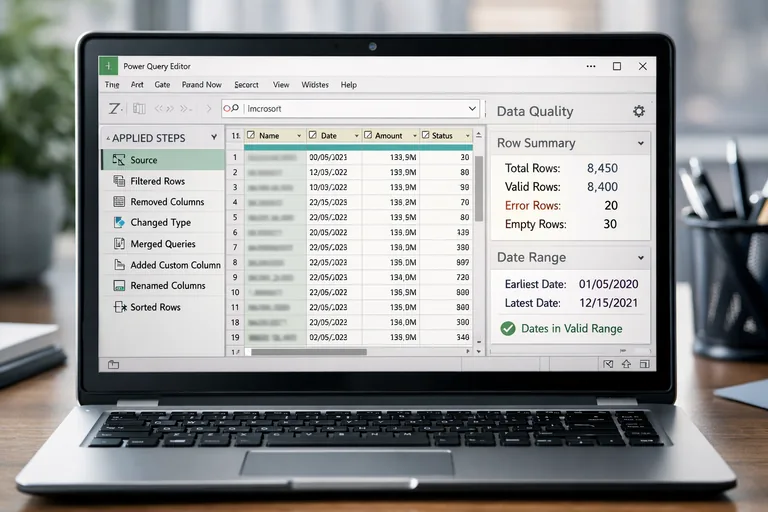Click the fast-forward arrows toolbar icon

pos(186,108)
